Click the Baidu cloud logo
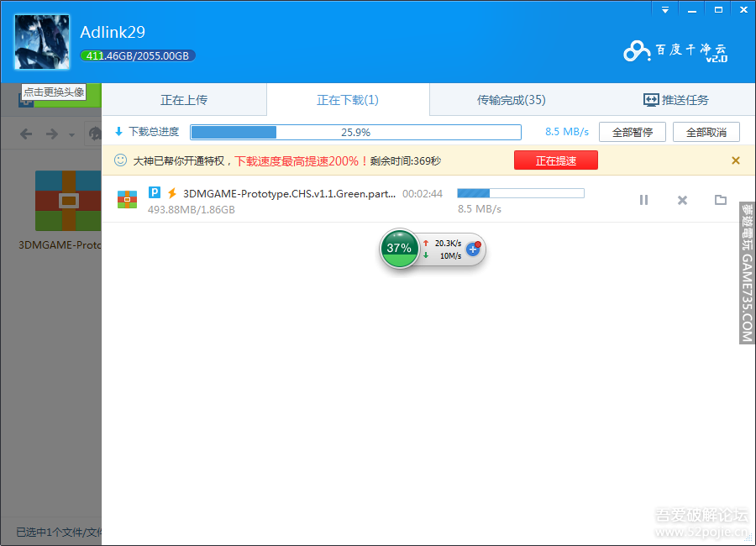 coord(675,50)
